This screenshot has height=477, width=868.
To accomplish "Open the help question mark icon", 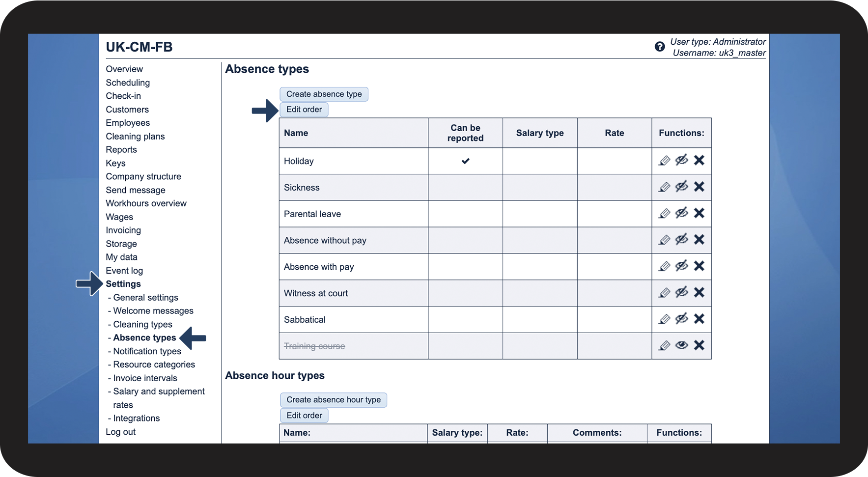I will (x=660, y=47).
